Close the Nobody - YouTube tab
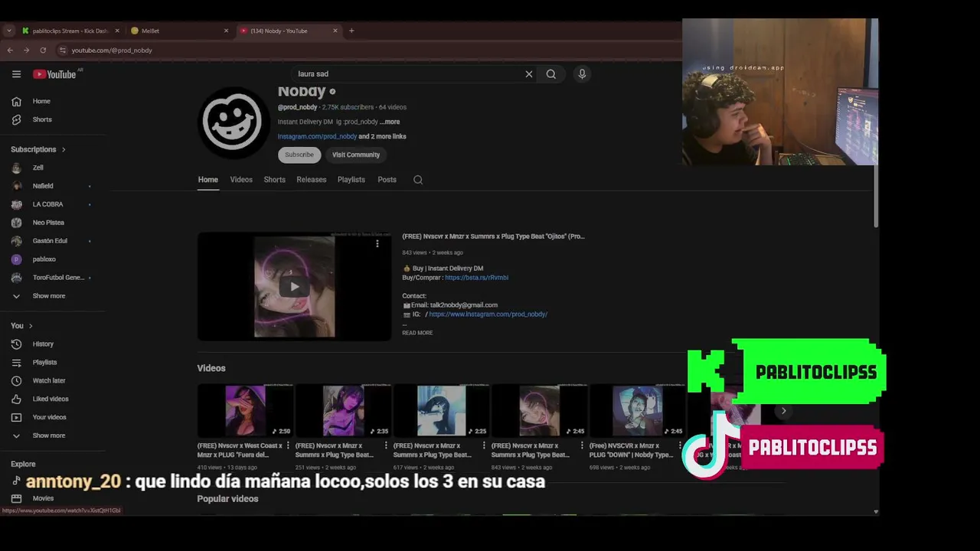This screenshot has width=980, height=551. 335,31
